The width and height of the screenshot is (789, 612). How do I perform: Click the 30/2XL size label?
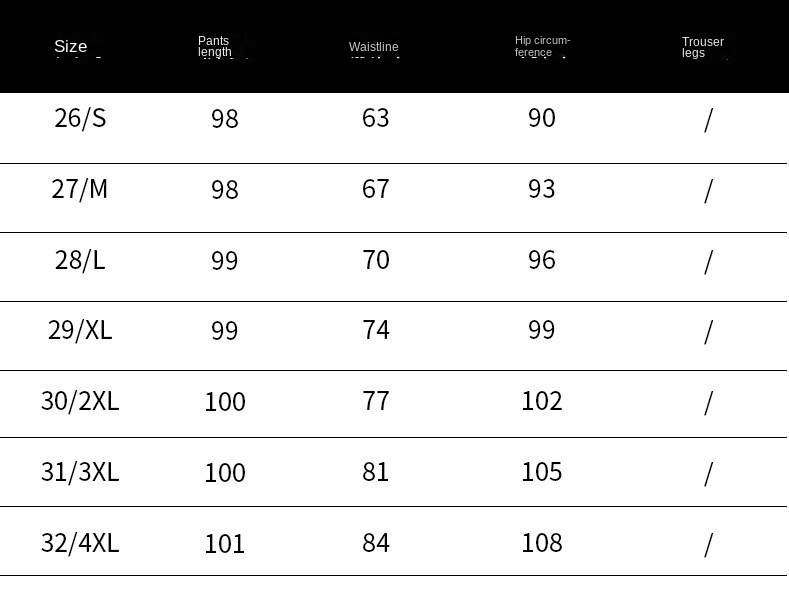[80, 401]
